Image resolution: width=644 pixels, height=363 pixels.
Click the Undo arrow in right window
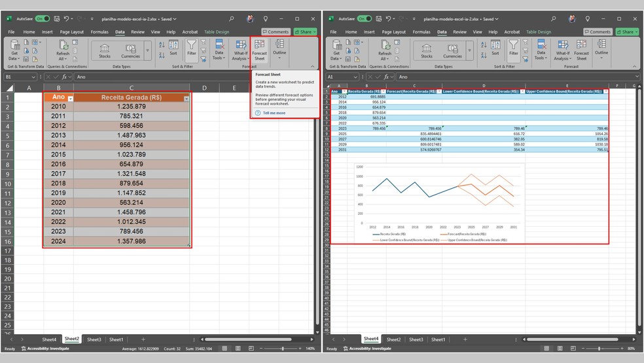(388, 19)
